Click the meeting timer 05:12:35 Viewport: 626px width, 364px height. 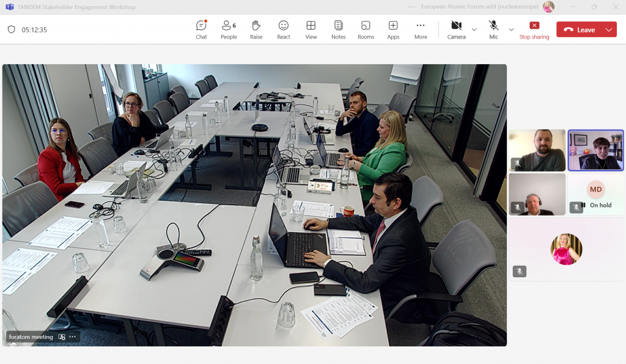(x=34, y=30)
